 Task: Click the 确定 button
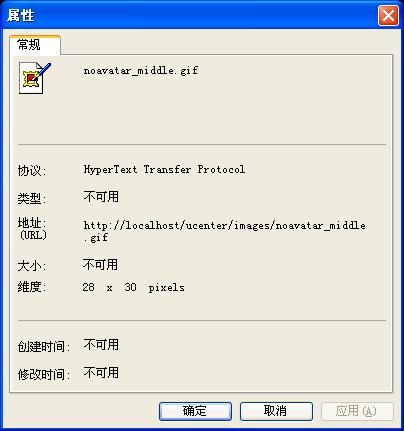click(195, 411)
